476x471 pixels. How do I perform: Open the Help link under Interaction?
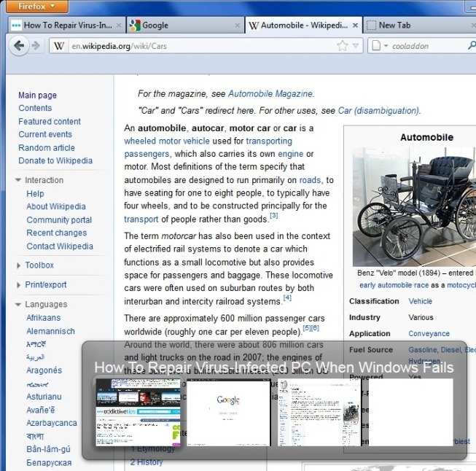tap(35, 193)
